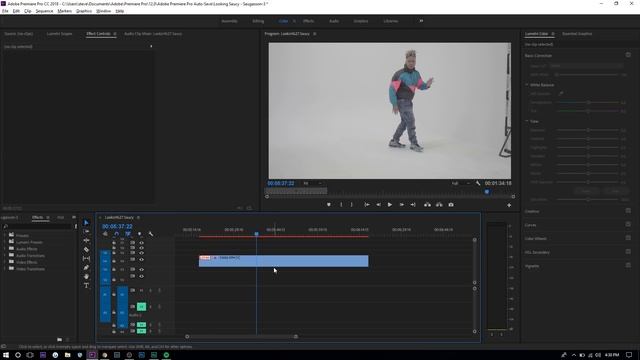The height and width of the screenshot is (360, 640).
Task: Collapse the White Balance section
Action: [527, 84]
